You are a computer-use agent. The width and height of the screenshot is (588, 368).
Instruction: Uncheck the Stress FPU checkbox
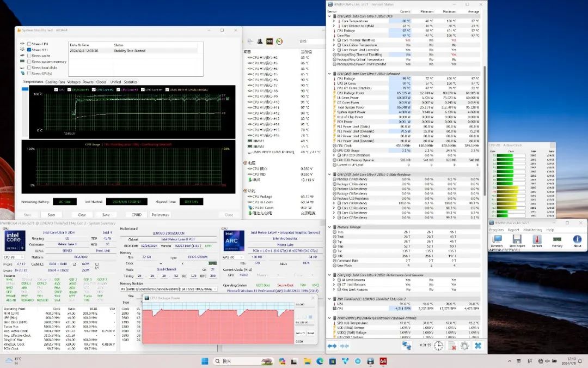[29, 50]
